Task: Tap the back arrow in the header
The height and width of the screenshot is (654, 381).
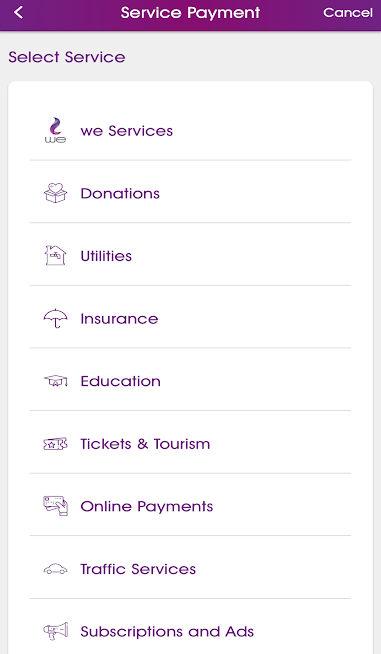Action: [x=18, y=13]
